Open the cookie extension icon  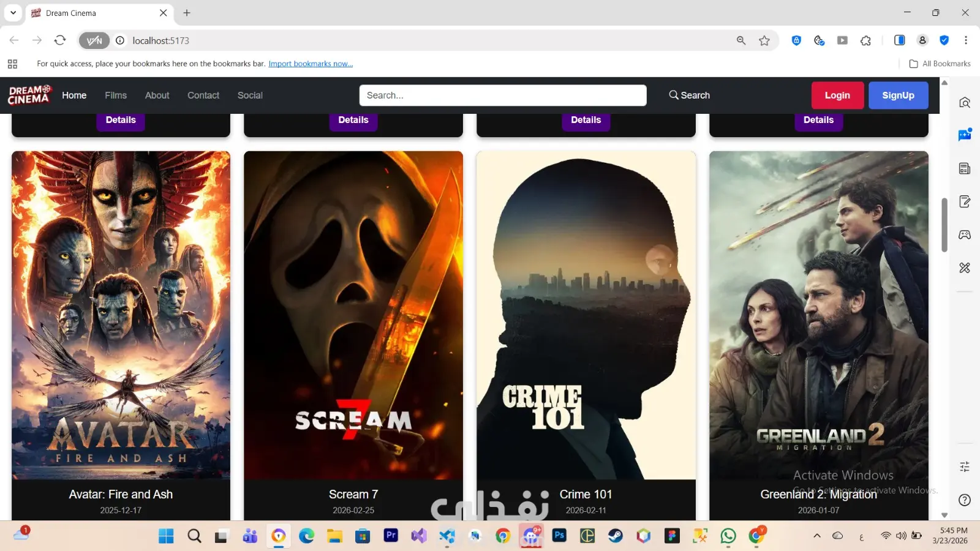pyautogui.click(x=819, y=40)
